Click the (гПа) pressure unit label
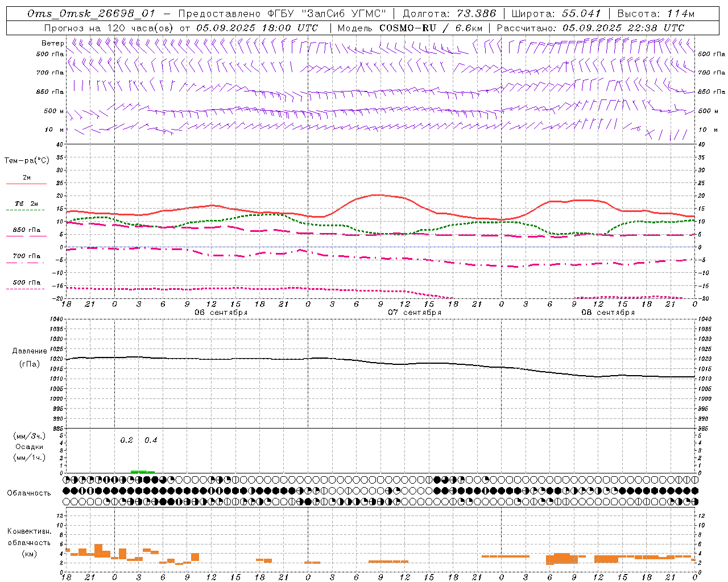 29,364
